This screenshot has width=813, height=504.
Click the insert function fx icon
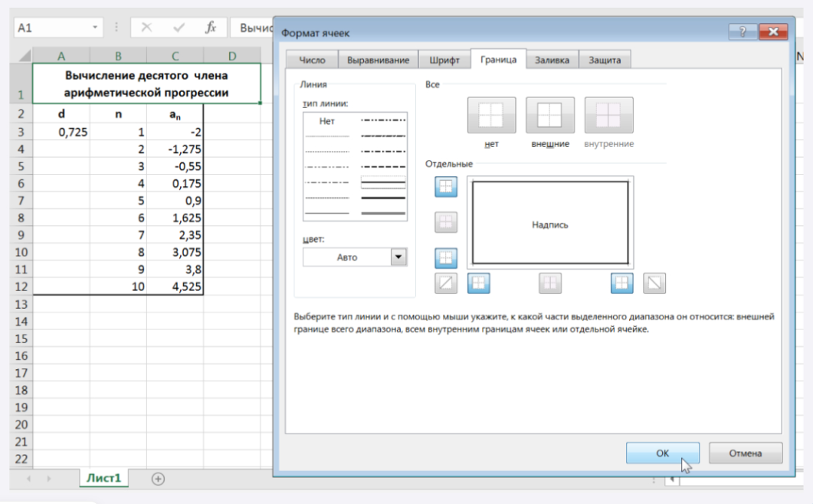tap(210, 27)
